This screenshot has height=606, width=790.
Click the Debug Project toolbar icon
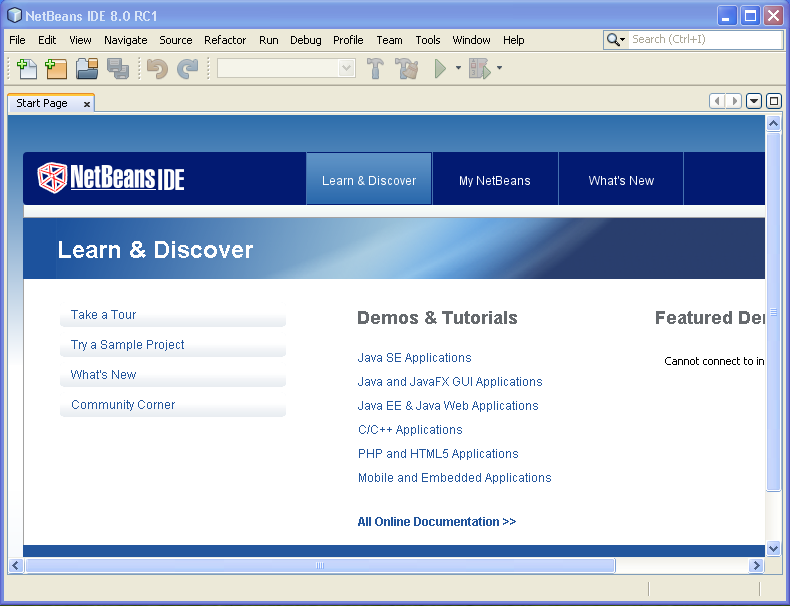click(479, 69)
